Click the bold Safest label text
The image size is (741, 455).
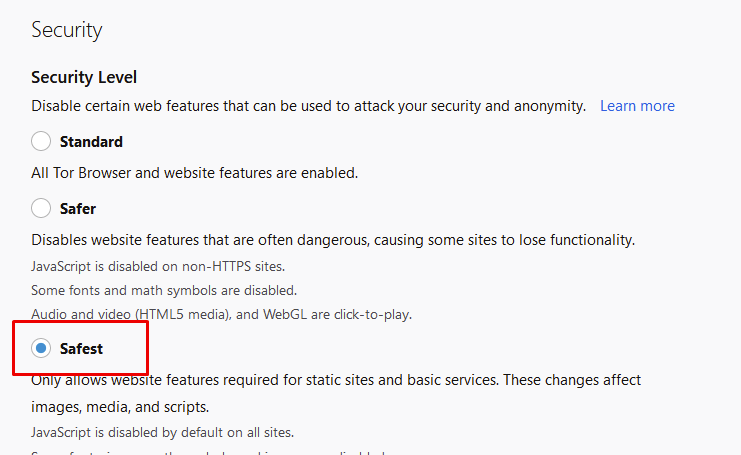81,349
